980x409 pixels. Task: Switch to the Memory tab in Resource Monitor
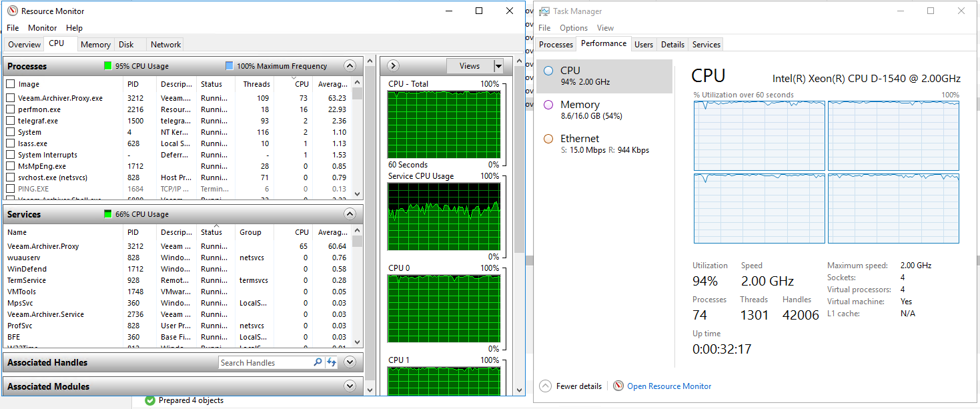point(95,45)
